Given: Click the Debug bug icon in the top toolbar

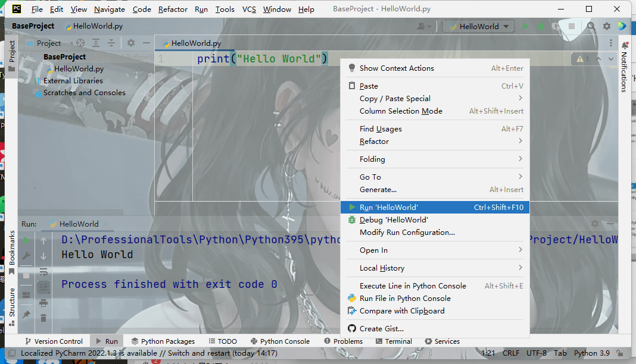Looking at the screenshot, I should point(541,26).
